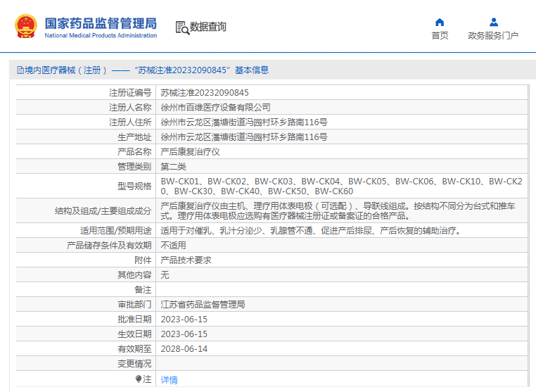This screenshot has height=392, width=536.
Task: Click the 适用范围/预期用途 label
Action: tap(116, 231)
